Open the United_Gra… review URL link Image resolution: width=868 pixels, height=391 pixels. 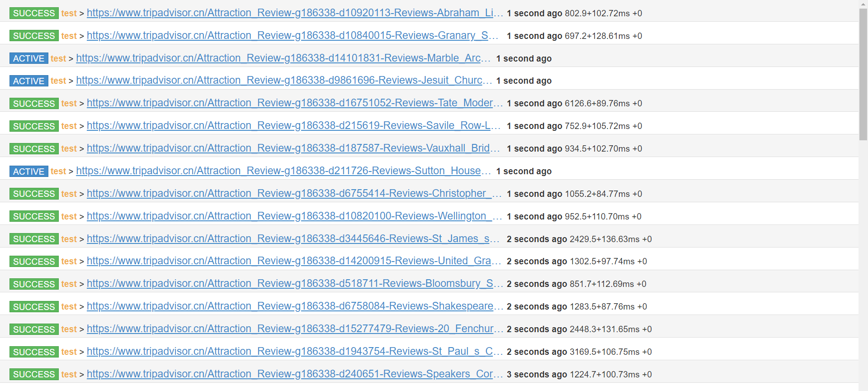pos(294,261)
